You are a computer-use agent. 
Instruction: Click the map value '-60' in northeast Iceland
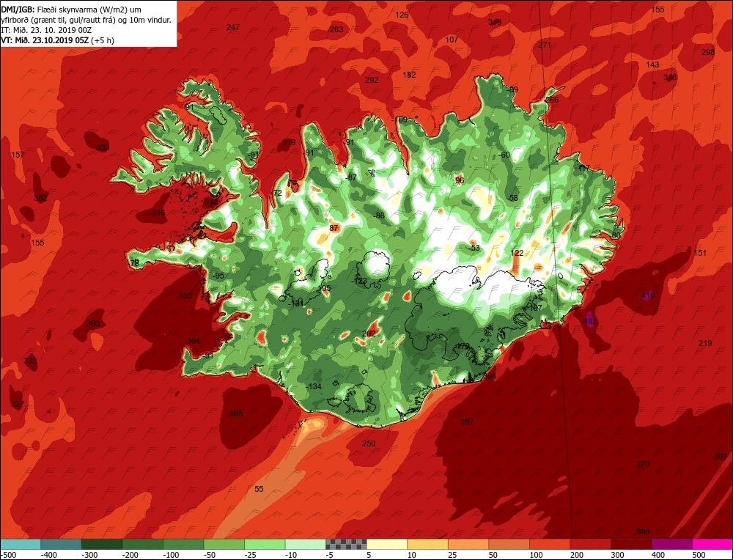tap(504, 155)
